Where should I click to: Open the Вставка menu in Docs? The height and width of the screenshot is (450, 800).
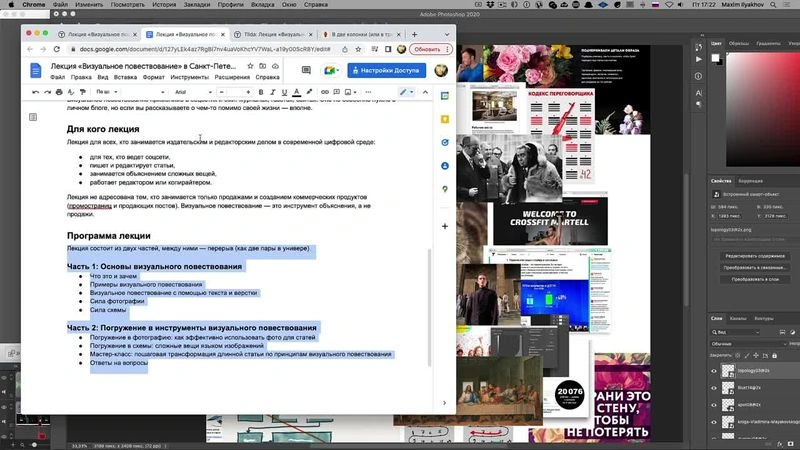point(126,78)
